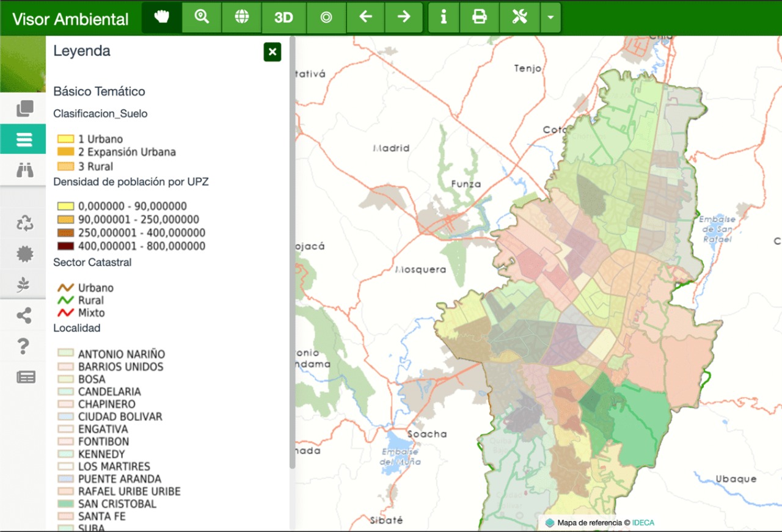
Task: Switch to 3D map view
Action: tap(283, 17)
